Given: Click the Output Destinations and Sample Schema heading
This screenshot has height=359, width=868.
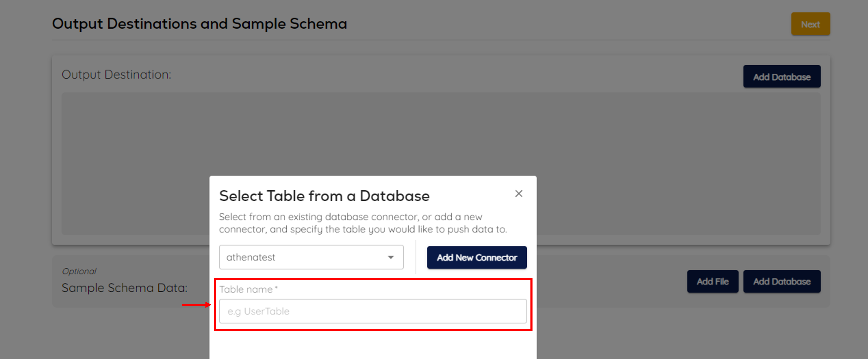Looking at the screenshot, I should click(199, 24).
